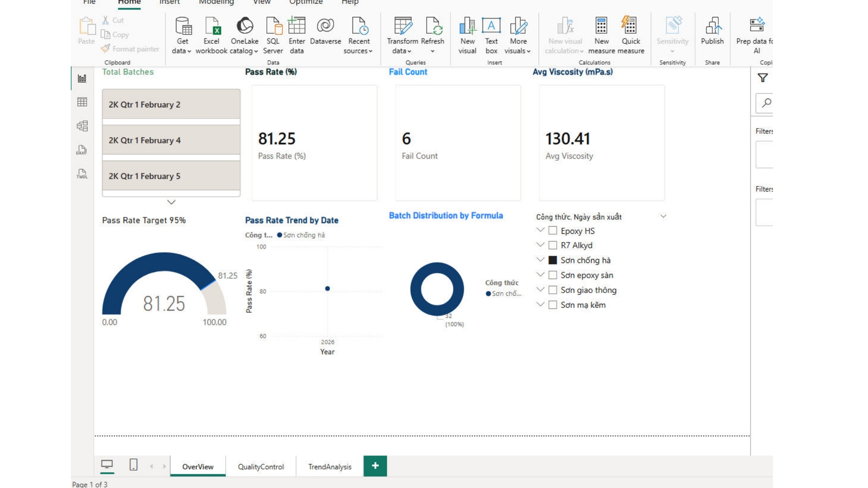Click the Copy command
Image resolution: width=868 pixels, height=488 pixels.
[115, 34]
